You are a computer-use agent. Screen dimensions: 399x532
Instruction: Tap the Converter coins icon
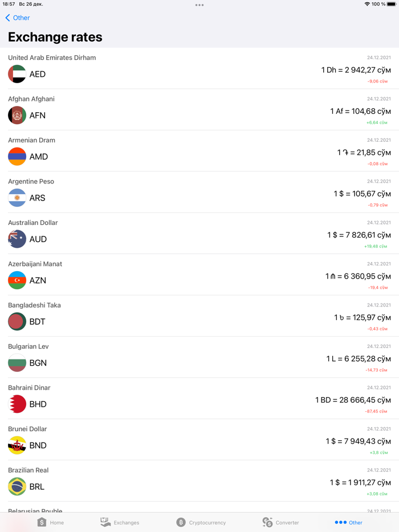coord(266,521)
